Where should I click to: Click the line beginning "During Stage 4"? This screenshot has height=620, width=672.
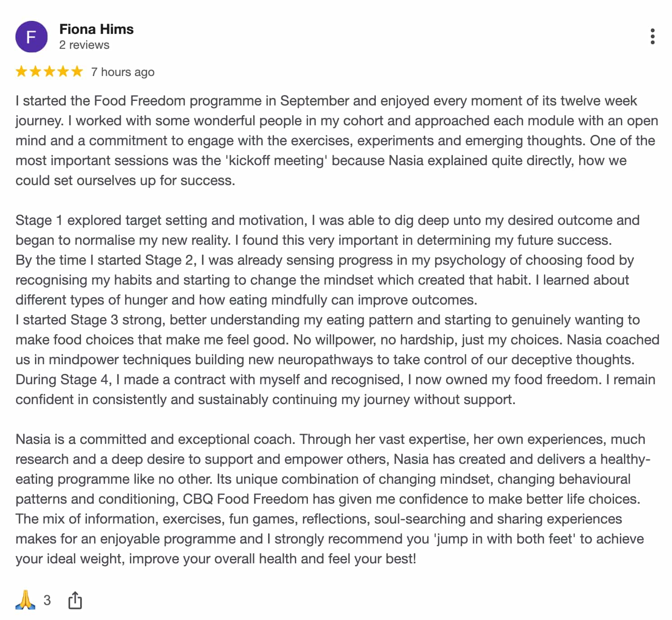point(335,380)
